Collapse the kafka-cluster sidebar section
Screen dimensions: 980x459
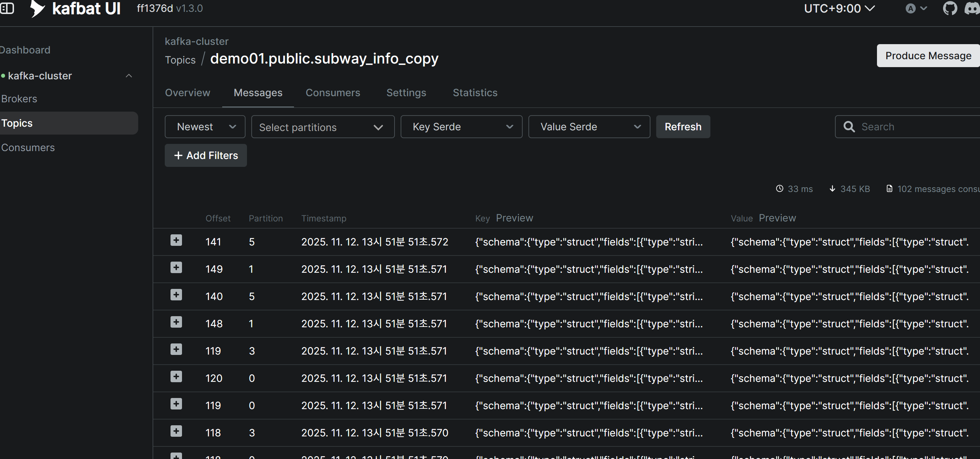[129, 76]
